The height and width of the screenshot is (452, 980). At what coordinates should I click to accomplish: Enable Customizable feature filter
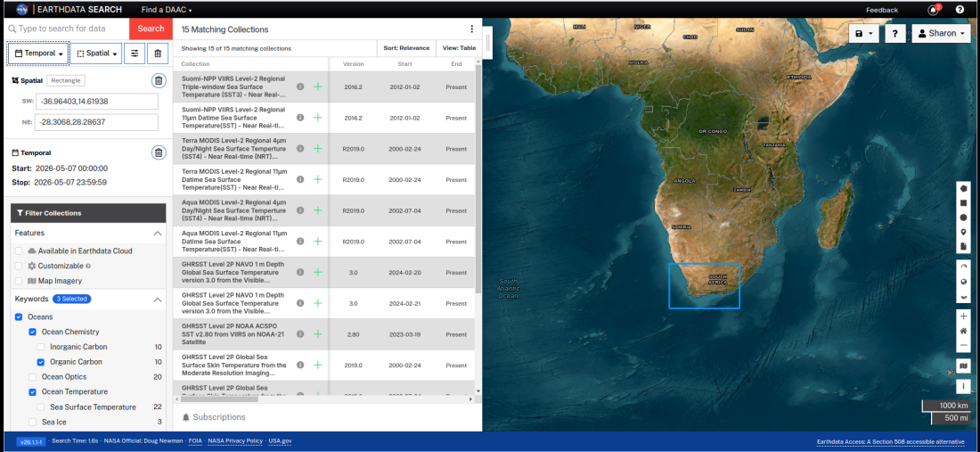coord(19,266)
